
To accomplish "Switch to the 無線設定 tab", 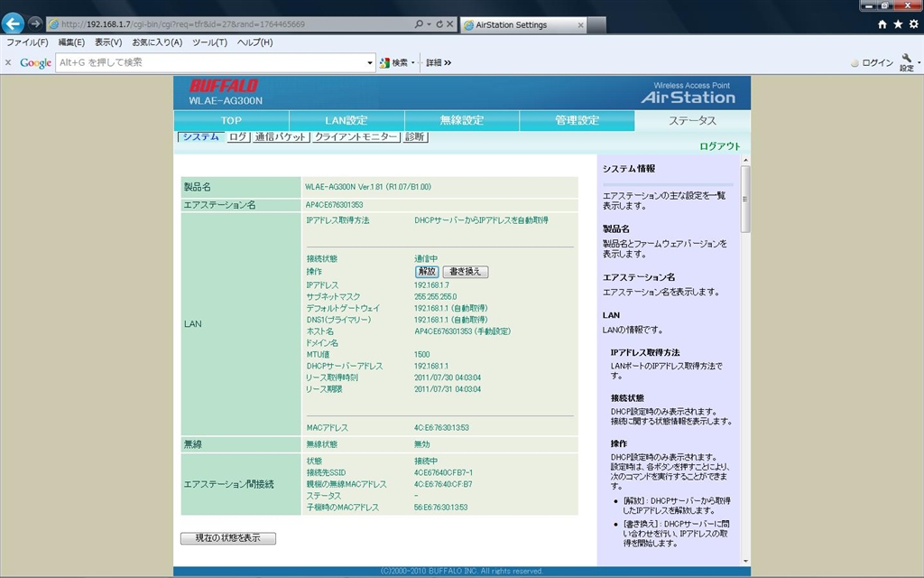I will point(462,121).
